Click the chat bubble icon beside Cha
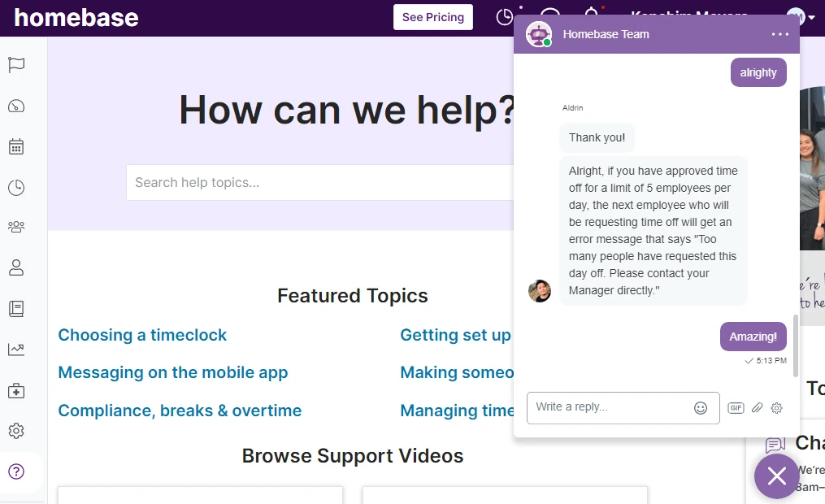 [x=775, y=445]
